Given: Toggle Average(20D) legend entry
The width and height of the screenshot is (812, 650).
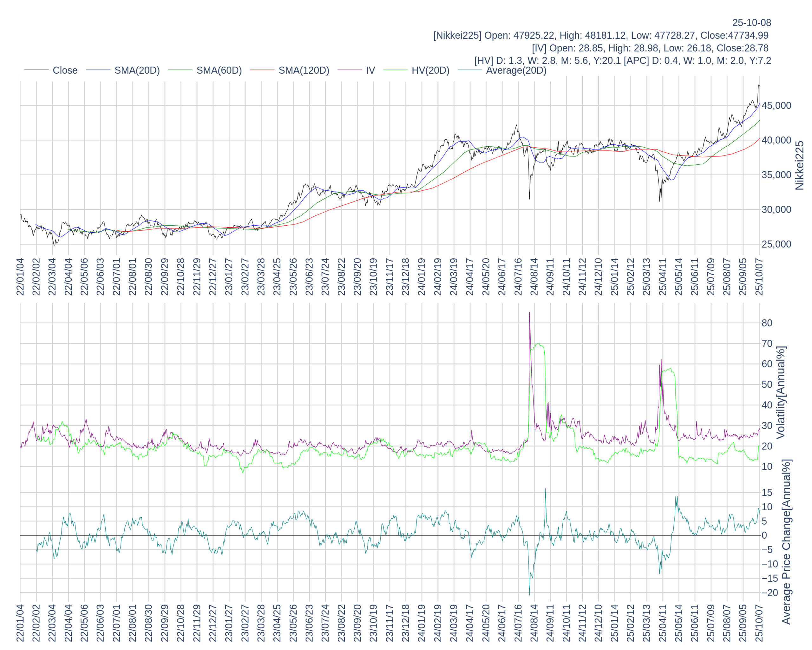Looking at the screenshot, I should [x=516, y=70].
